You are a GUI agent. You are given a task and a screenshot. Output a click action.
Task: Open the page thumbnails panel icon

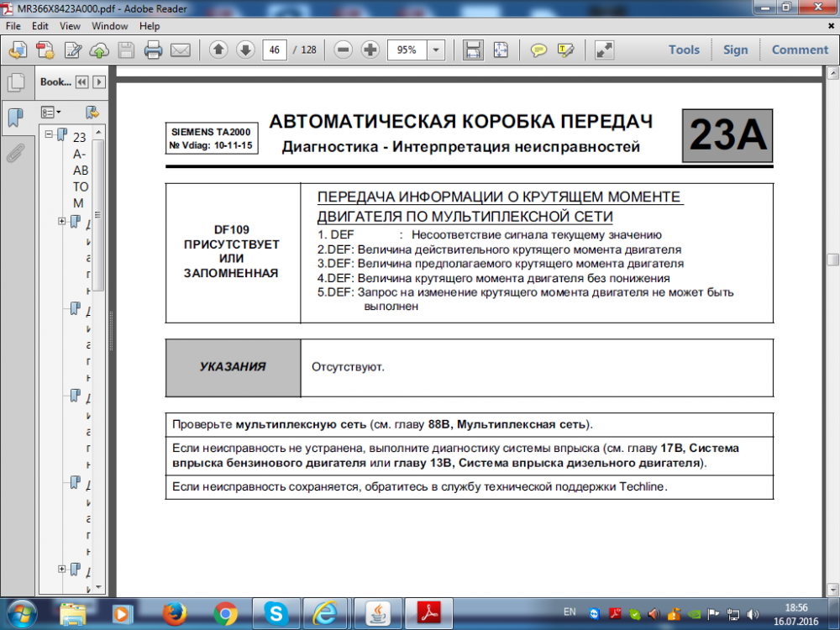point(16,82)
